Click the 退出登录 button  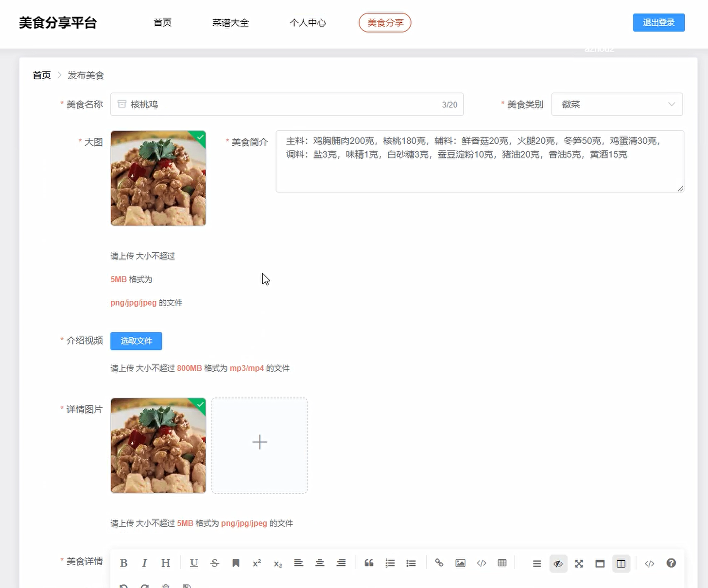(x=658, y=23)
